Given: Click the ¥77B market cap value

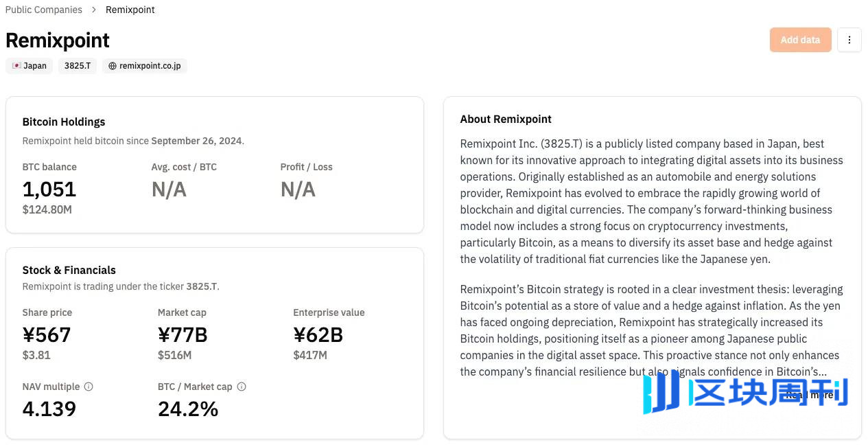Looking at the screenshot, I should [183, 334].
